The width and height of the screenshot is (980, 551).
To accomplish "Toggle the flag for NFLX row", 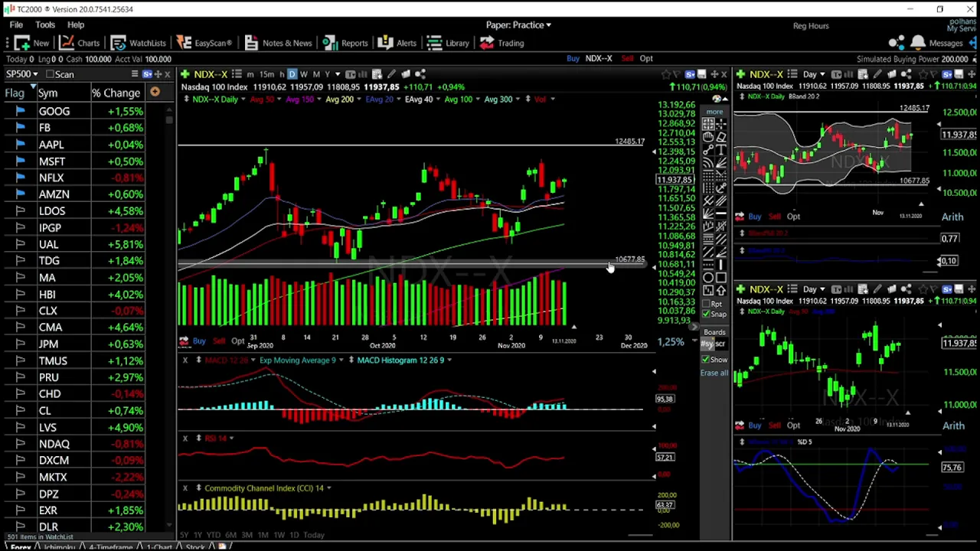I will tap(20, 178).
